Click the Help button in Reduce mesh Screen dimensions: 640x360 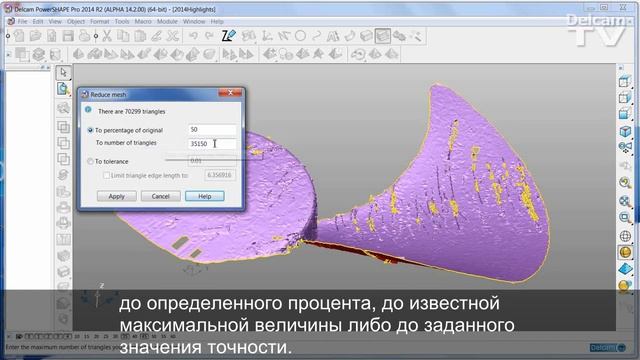(x=204, y=196)
